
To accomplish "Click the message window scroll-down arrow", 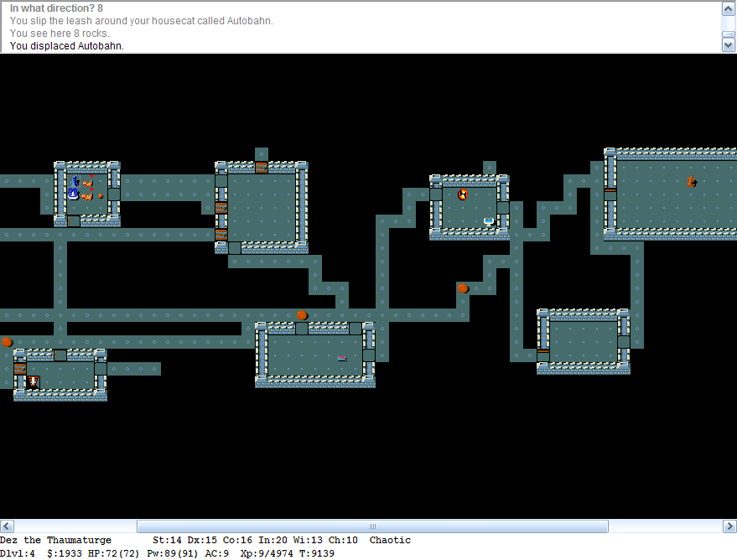I will pyautogui.click(x=728, y=45).
